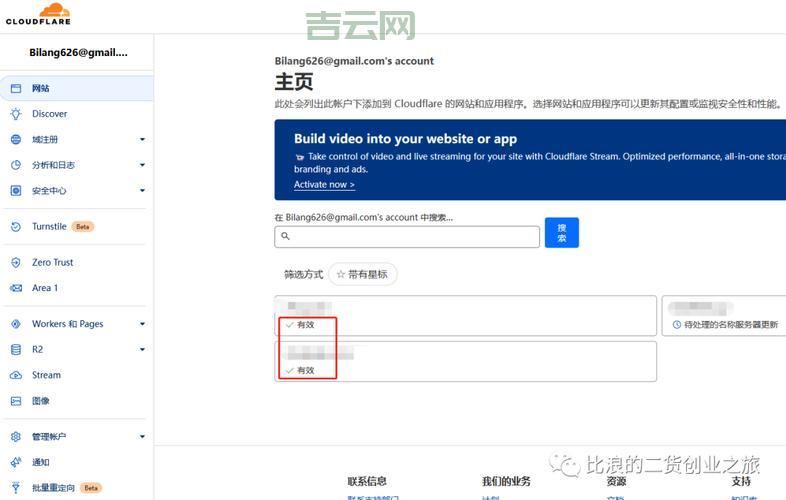Click the 联系信息 footer heading
The height and width of the screenshot is (500, 786).
367,481
